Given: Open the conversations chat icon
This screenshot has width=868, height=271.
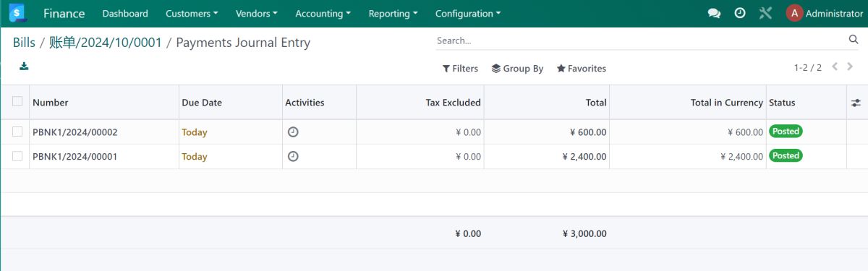Looking at the screenshot, I should pyautogui.click(x=714, y=13).
